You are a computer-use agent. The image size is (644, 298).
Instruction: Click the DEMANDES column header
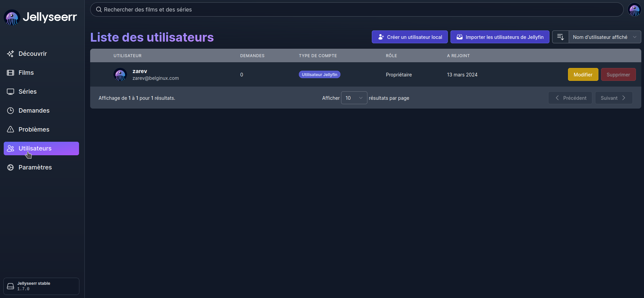click(x=252, y=55)
